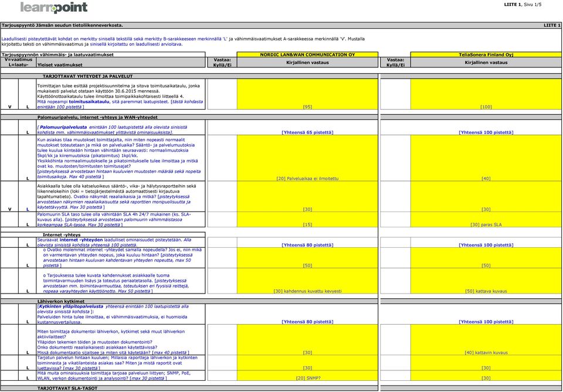The image size is (563, 392).
Task: Select the 'TARJOTTAVAT SLA-TASOT' section heading
Action: pos(67,388)
